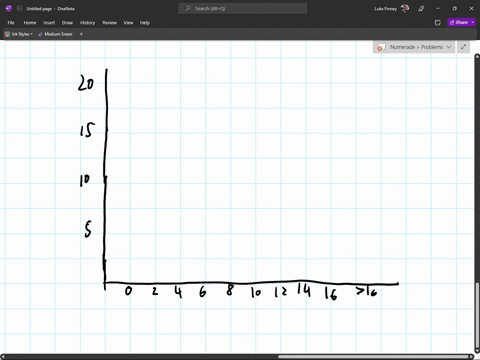Enter full page view with expand arrows

pyautogui.click(x=463, y=47)
